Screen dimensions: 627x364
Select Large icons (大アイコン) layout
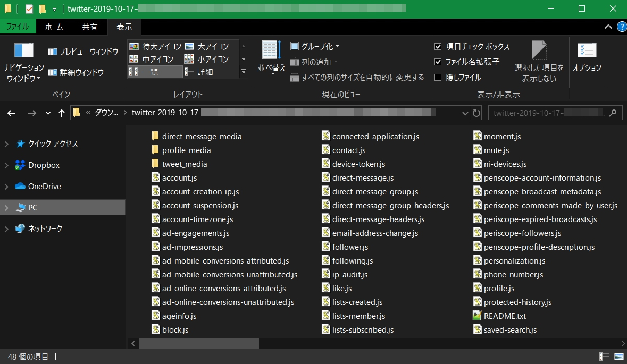(x=207, y=46)
